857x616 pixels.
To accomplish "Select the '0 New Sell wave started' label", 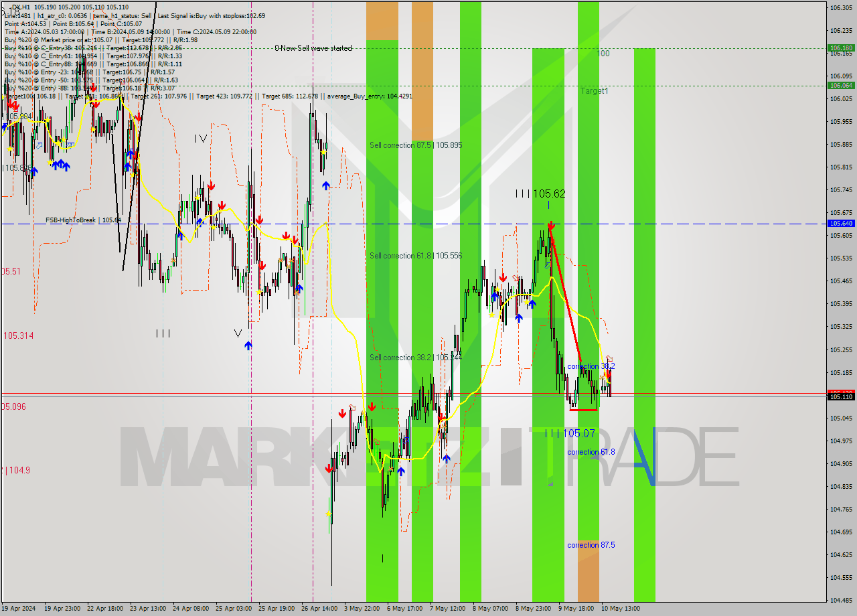I will pos(313,48).
